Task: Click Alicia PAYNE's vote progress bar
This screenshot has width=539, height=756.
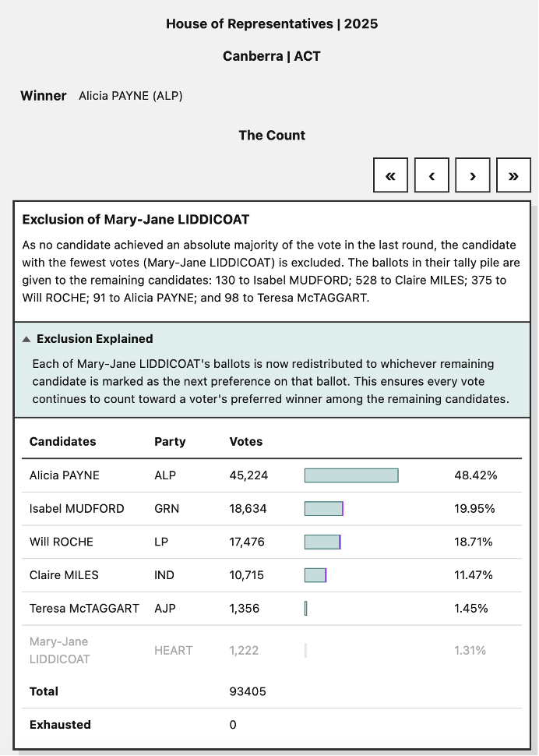Action: [x=351, y=475]
